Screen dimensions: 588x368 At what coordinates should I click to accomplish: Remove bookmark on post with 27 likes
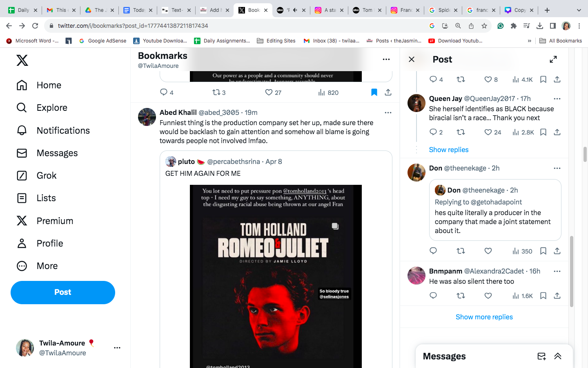374,92
